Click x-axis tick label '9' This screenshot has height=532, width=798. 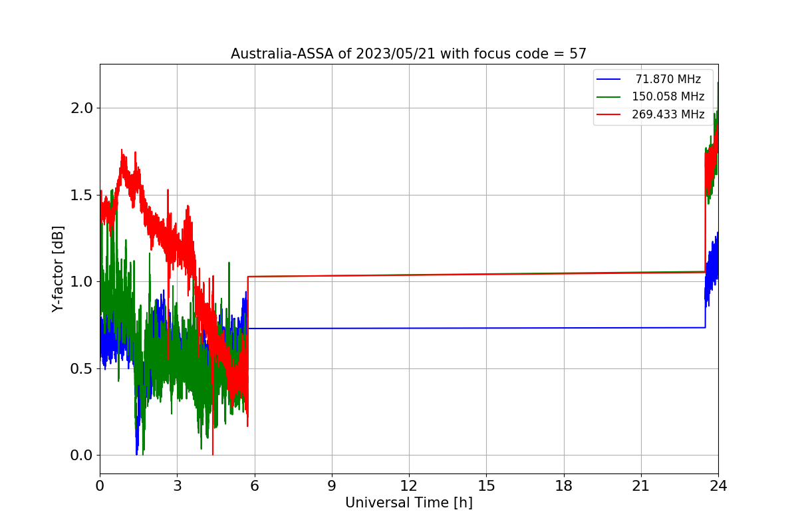tap(332, 486)
